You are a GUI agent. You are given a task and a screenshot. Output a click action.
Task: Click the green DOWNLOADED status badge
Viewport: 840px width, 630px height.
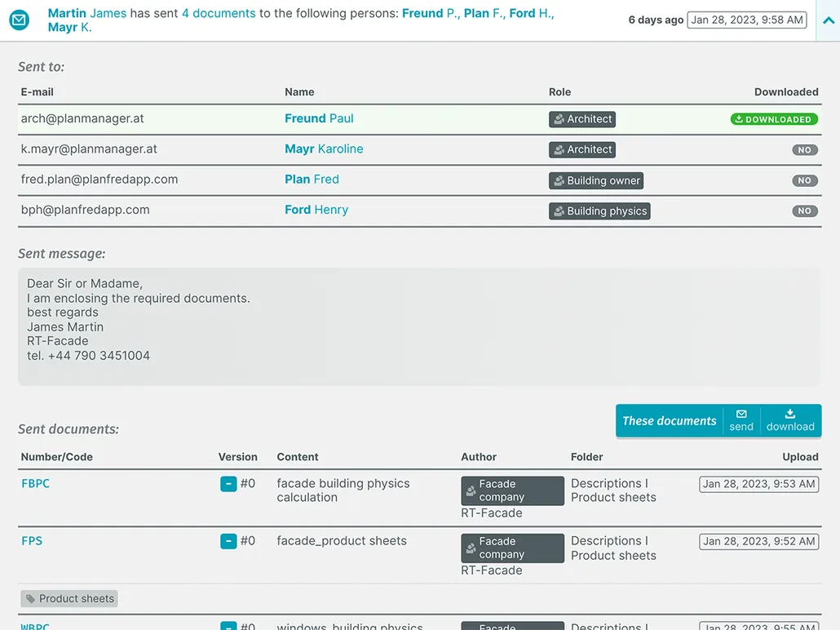pos(774,119)
